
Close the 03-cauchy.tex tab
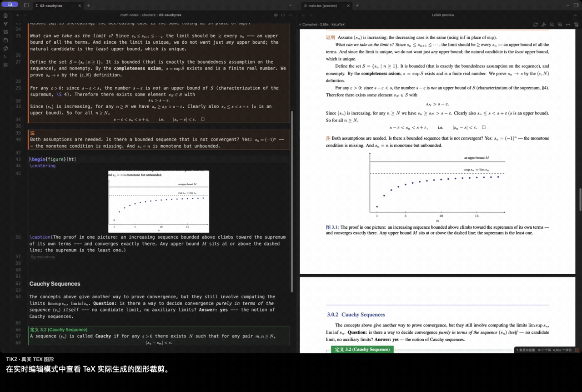79,5
